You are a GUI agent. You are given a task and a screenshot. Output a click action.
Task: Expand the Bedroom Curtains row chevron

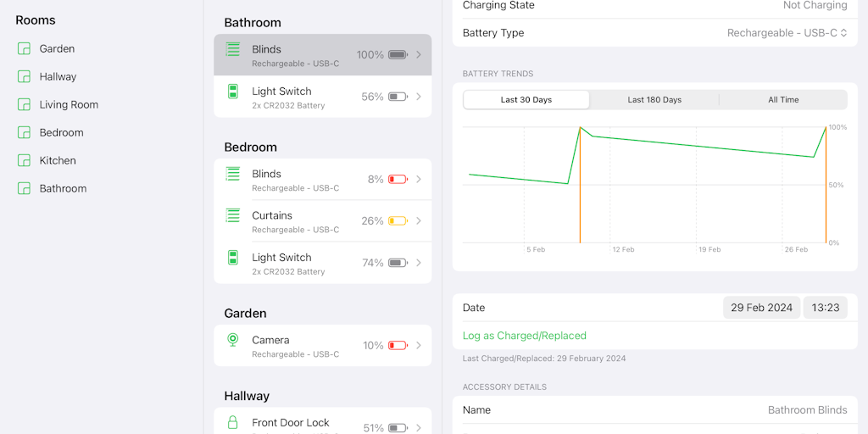point(419,221)
